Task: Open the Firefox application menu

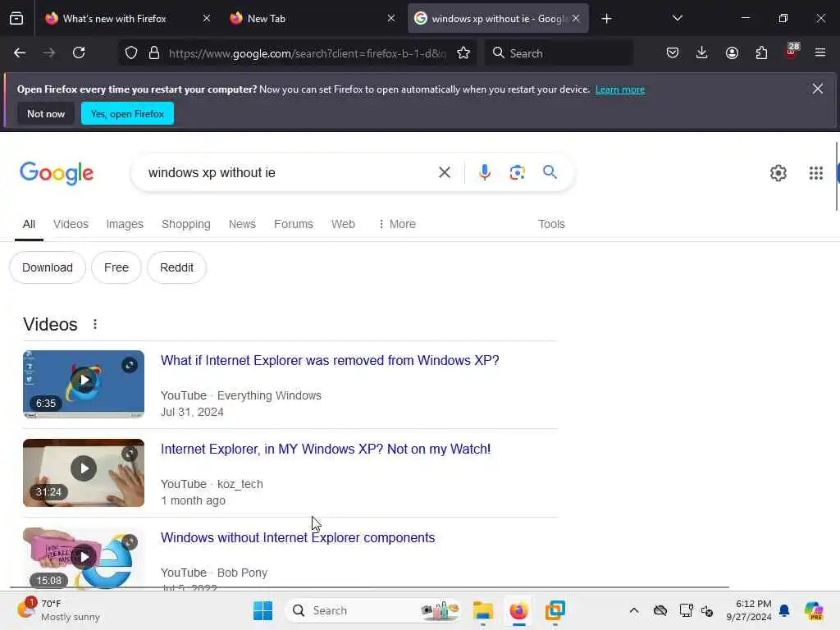Action: tap(820, 53)
